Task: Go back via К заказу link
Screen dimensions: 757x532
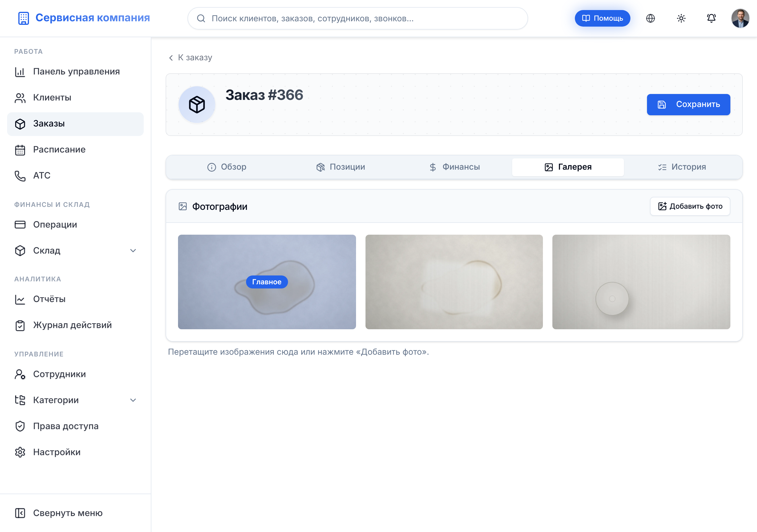Action: 190,58
